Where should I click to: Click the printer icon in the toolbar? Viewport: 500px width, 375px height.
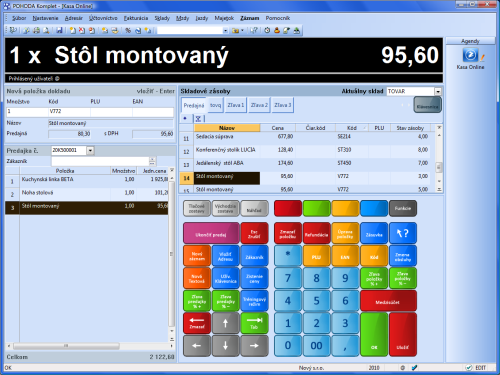coord(36,30)
